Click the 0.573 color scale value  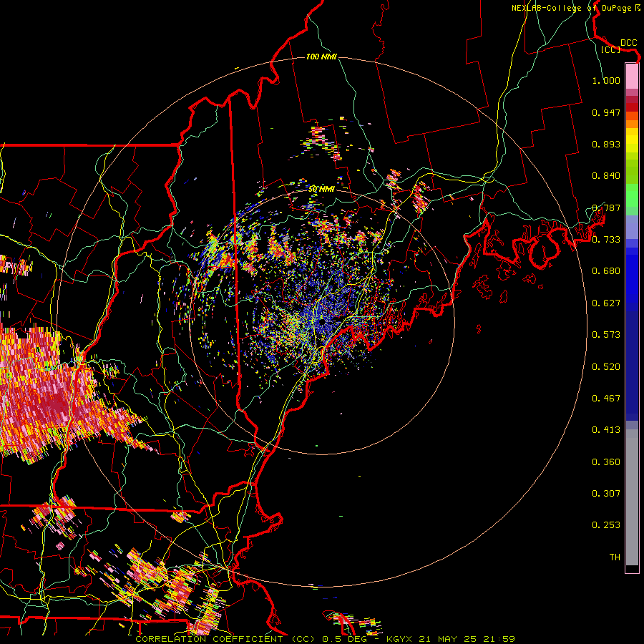pyautogui.click(x=606, y=335)
